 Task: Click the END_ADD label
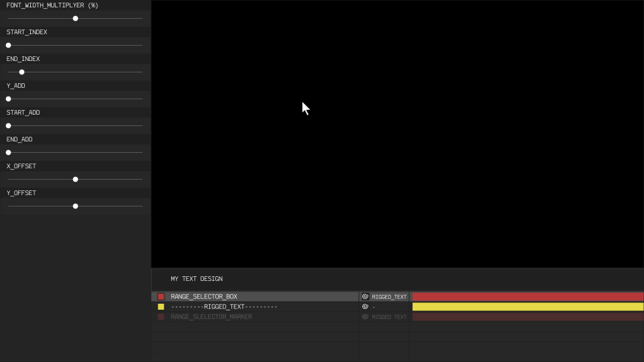pyautogui.click(x=19, y=139)
